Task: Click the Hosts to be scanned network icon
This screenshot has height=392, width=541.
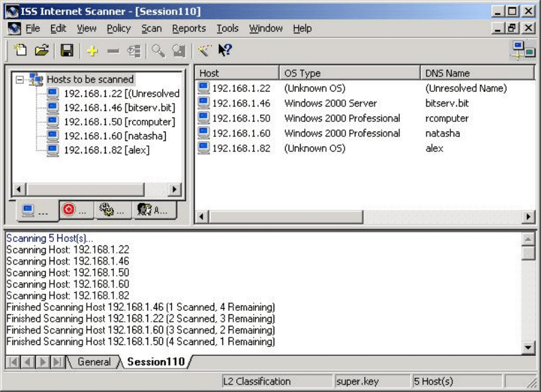Action: click(x=36, y=80)
